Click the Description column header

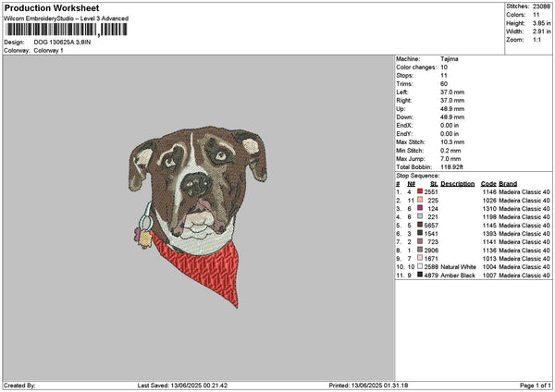[457, 183]
